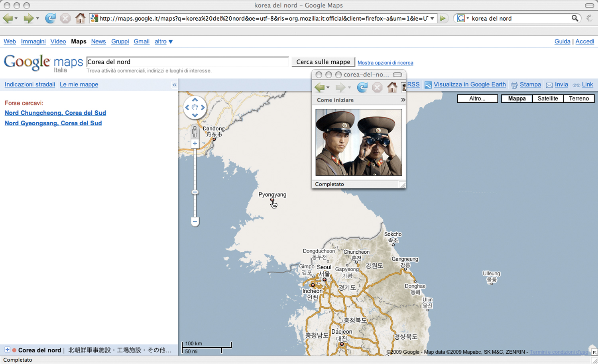Click the Firefox home icon in main toolbar

tap(80, 18)
